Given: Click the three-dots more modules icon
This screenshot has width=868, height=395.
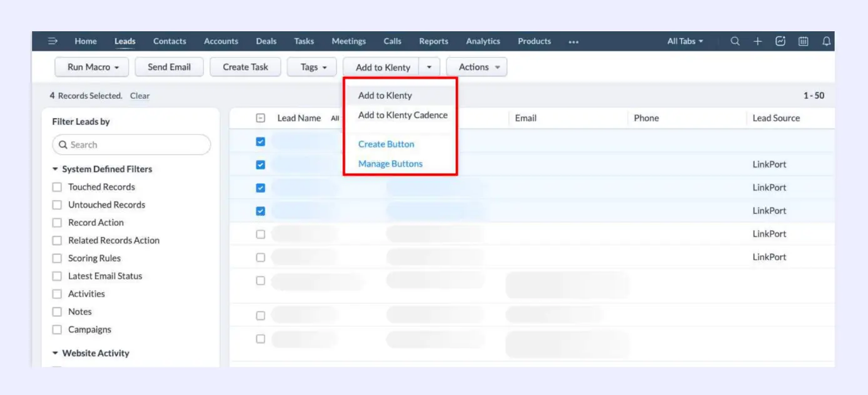Looking at the screenshot, I should 573,42.
